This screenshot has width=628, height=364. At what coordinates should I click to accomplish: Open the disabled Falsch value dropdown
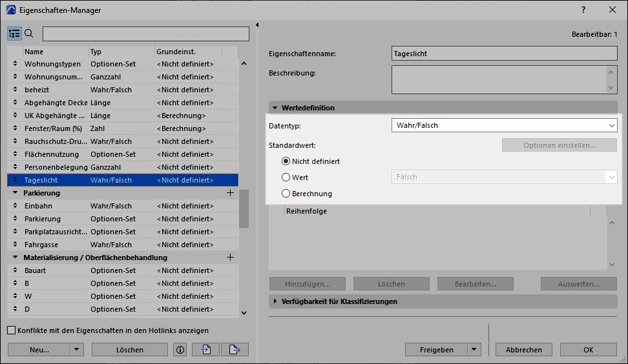pyautogui.click(x=504, y=177)
